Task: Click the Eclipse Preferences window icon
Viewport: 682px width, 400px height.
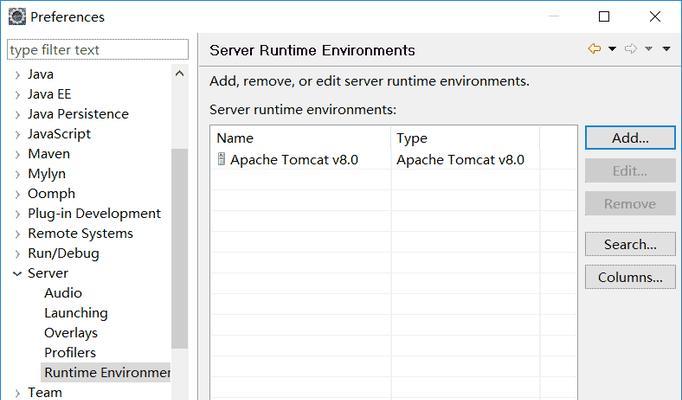Action: [17, 17]
